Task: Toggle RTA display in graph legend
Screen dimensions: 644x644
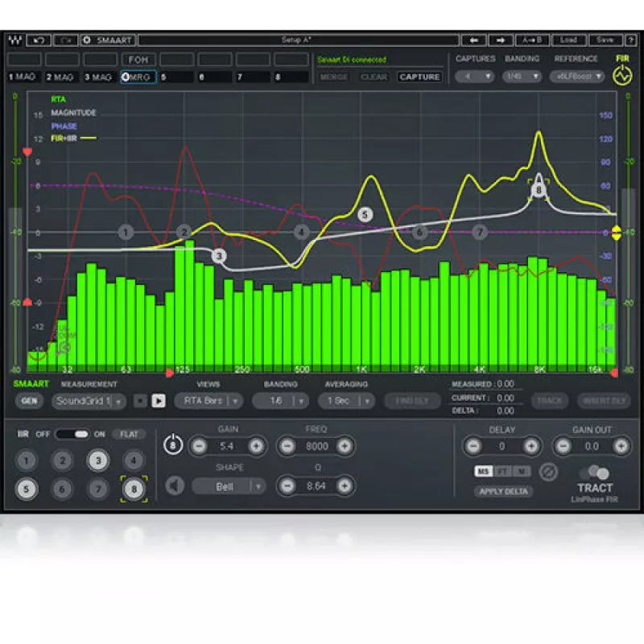Action: pos(58,99)
